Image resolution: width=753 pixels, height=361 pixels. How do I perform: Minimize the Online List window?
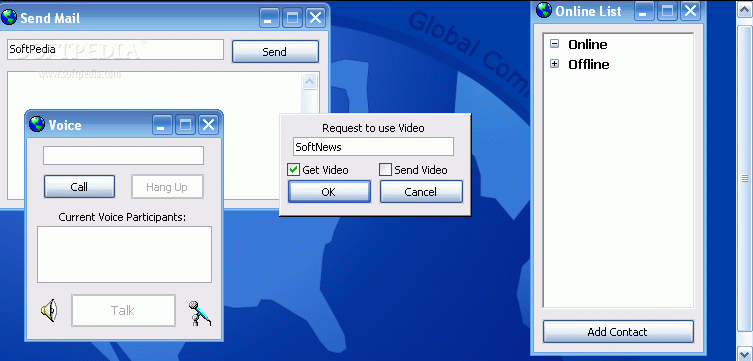(x=644, y=11)
